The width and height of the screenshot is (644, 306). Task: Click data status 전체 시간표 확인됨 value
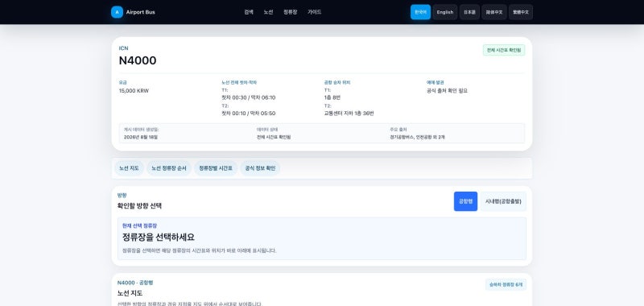click(x=274, y=137)
